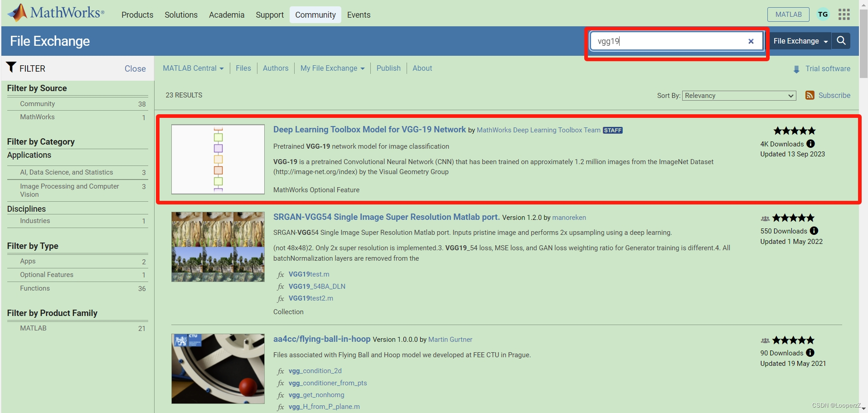The height and width of the screenshot is (413, 868).
Task: Click the SRGAN-VGG54 image thumbnail
Action: pyautogui.click(x=218, y=247)
